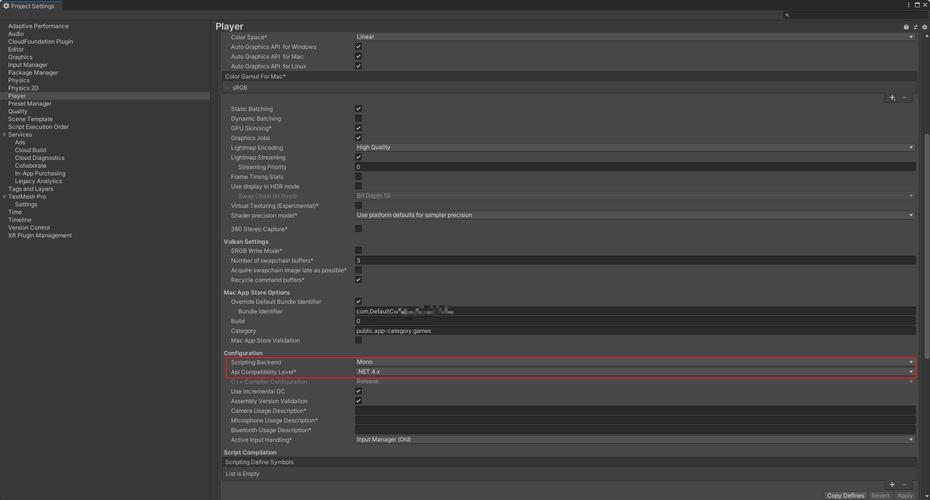Click the search magnifier icon
Viewport: 930px width, 500px height.
(787, 15)
